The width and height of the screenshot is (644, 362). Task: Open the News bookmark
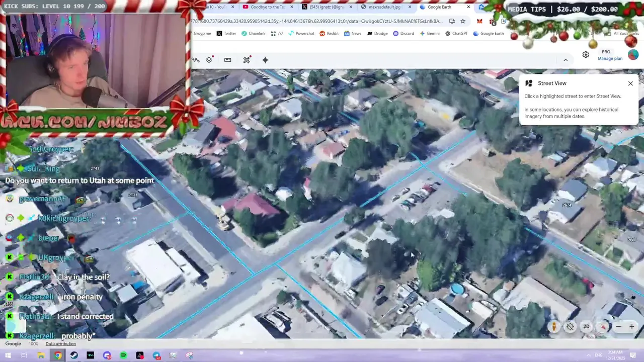pos(353,34)
